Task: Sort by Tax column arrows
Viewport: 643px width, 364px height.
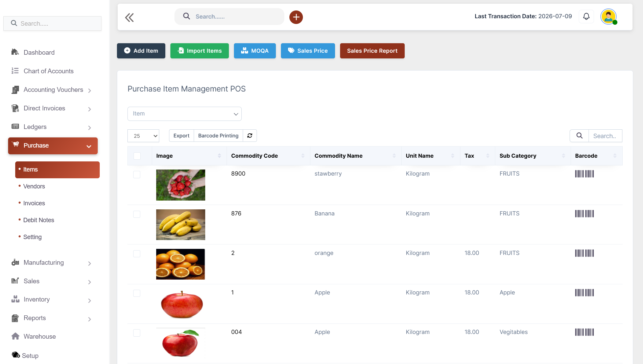Action: click(x=487, y=156)
